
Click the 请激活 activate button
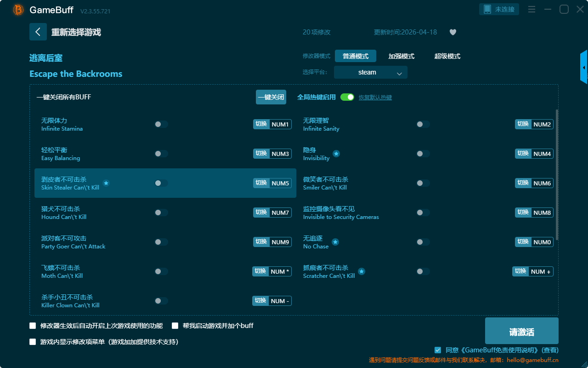522,331
